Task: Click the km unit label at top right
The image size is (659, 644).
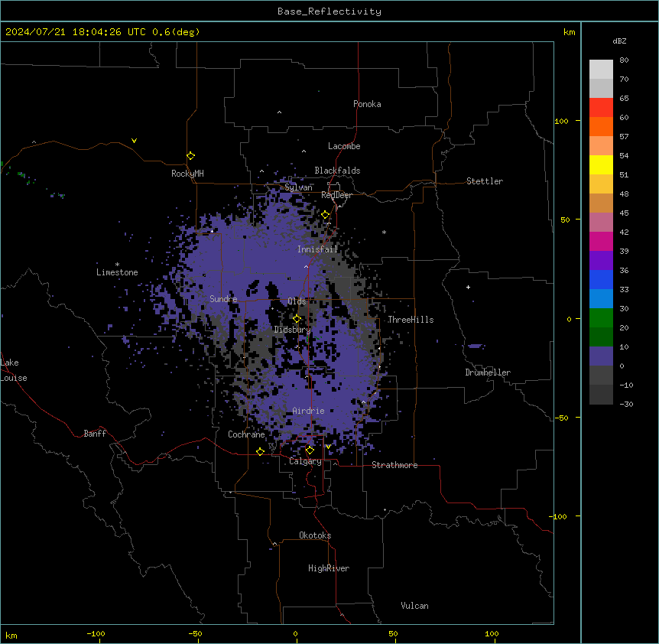Action: coord(569,32)
